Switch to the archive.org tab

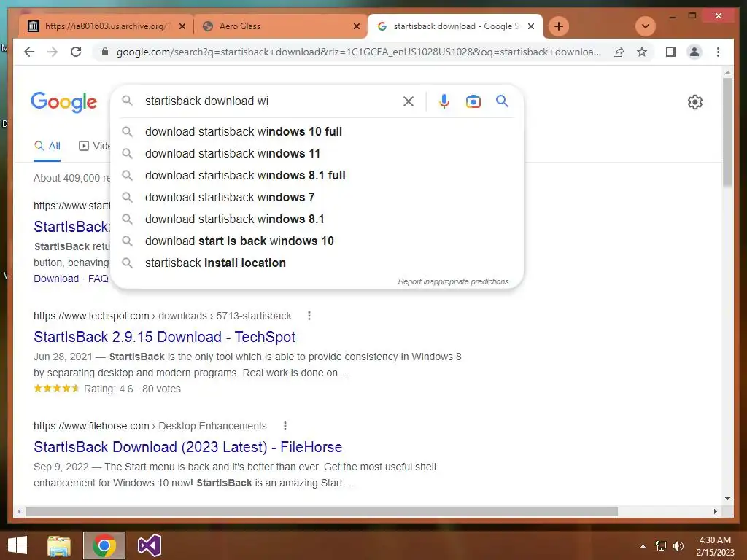pos(107,26)
